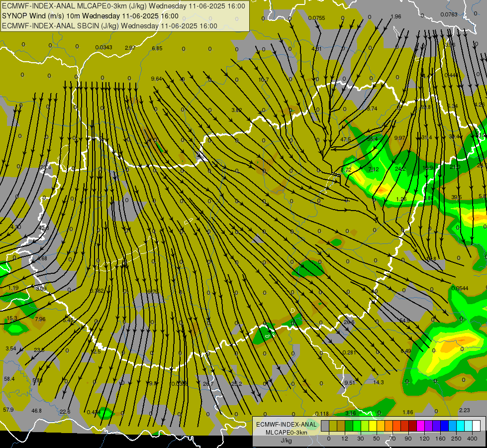487x448 pixels.
Task: Click the map value 2.23
Action: coord(464,410)
